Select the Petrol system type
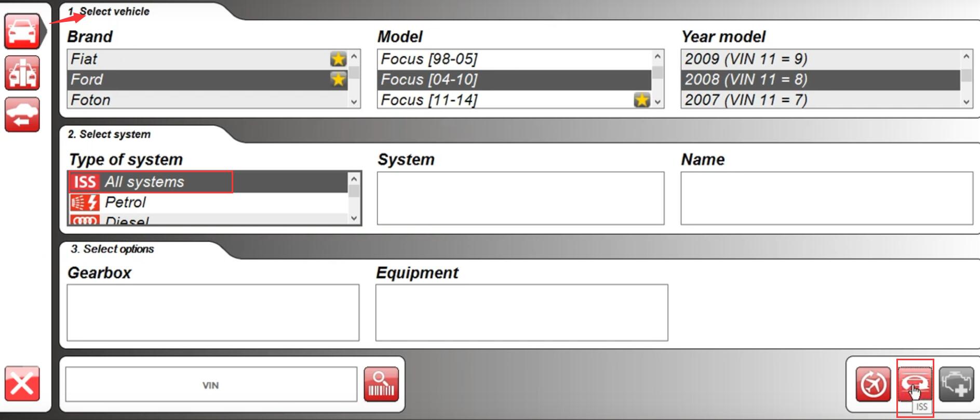The image size is (980, 420). [208, 202]
